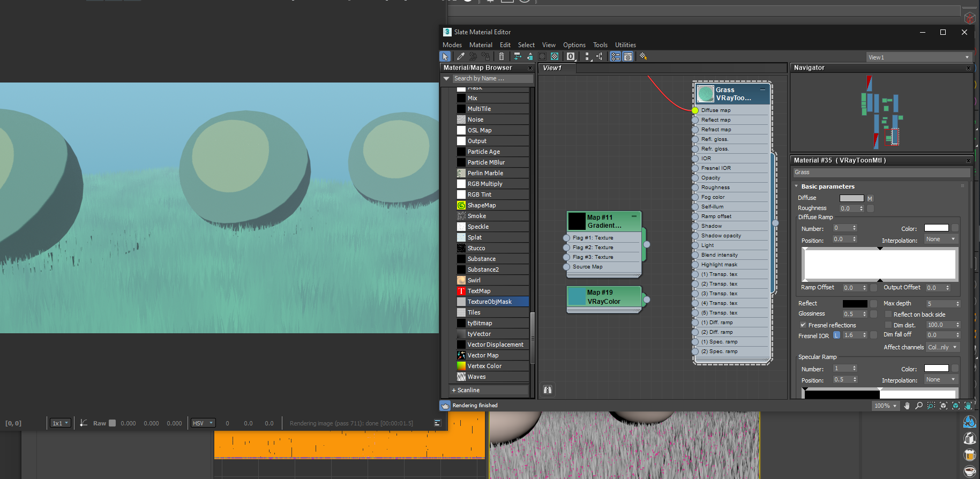Click Reflect black color swatch

[x=855, y=304]
